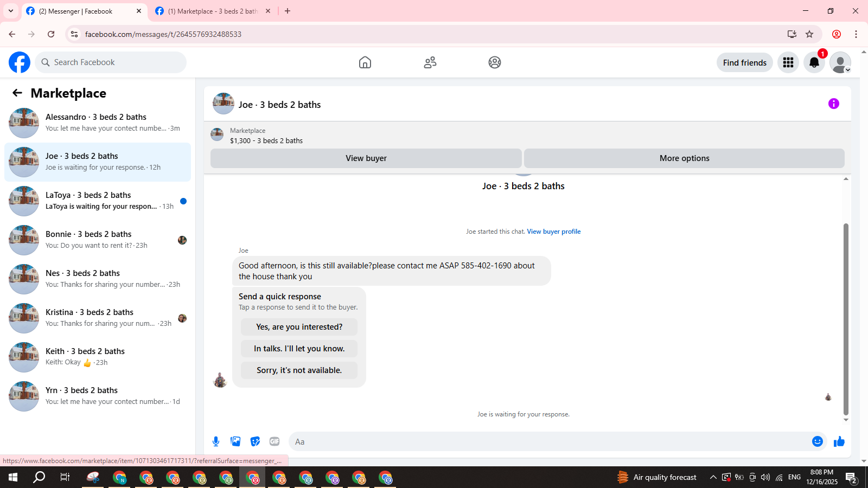Click Joe's message about the house
The height and width of the screenshot is (488, 868).
(x=391, y=271)
